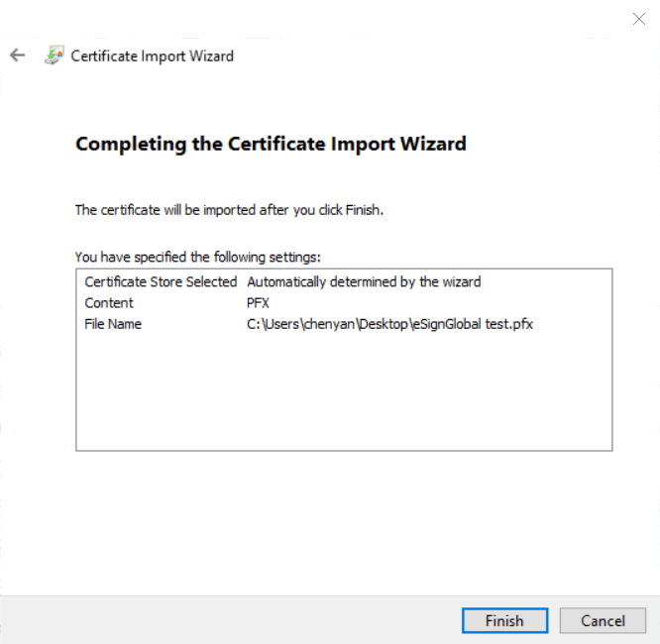Close the wizard with the X button
The image size is (660, 644).
pyautogui.click(x=639, y=19)
